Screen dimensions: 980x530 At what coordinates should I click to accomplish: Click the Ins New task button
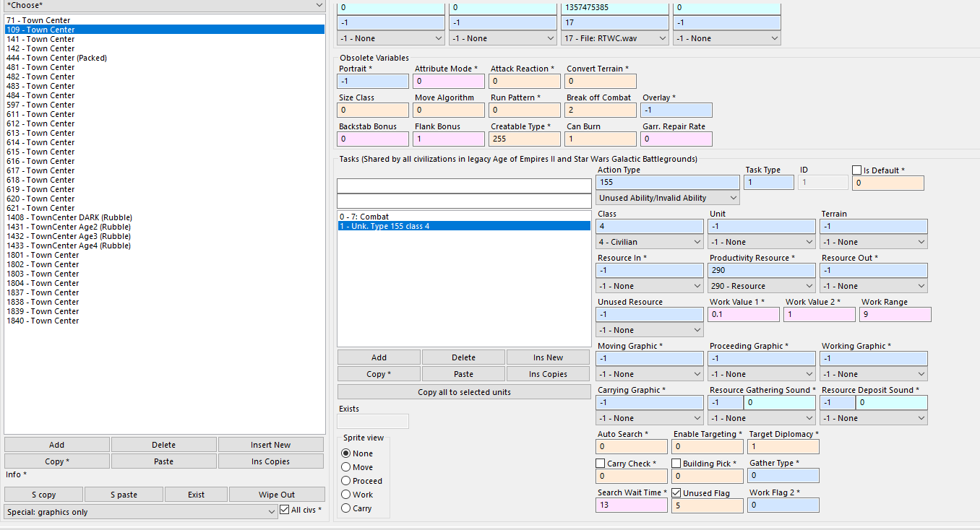(x=549, y=357)
